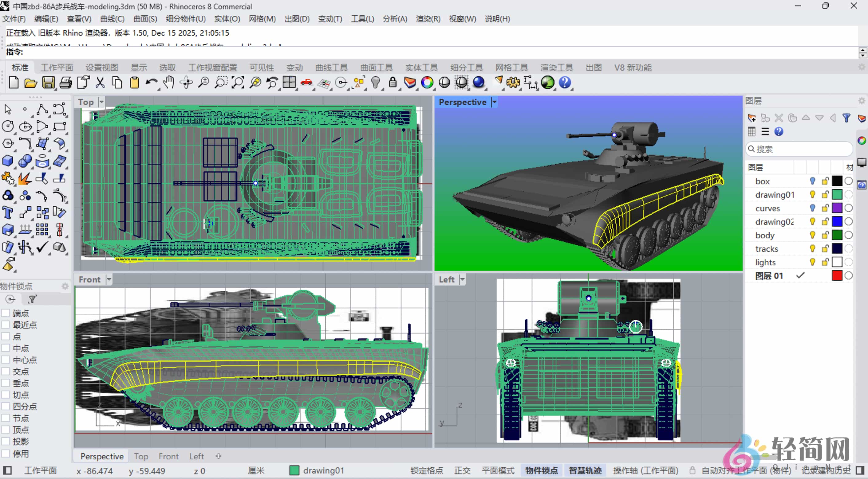The height and width of the screenshot is (479, 868).
Task: Create a new file with the New icon
Action: click(14, 83)
